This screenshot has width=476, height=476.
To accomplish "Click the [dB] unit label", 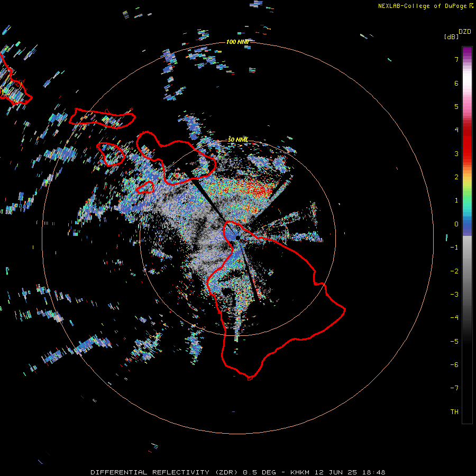I will pyautogui.click(x=452, y=37).
